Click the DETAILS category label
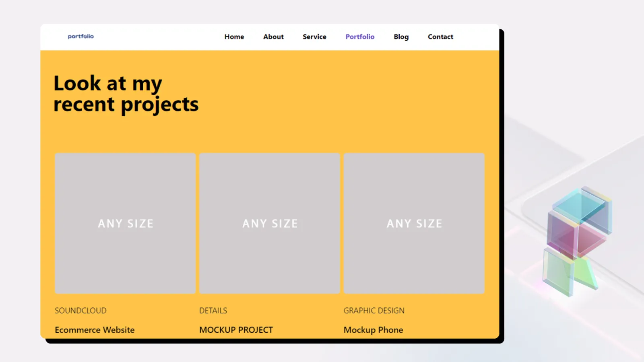This screenshot has height=362, width=644. point(213,311)
